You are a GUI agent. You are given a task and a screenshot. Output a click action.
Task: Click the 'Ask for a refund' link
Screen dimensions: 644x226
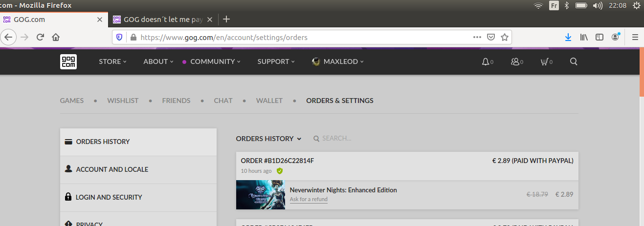point(309,199)
